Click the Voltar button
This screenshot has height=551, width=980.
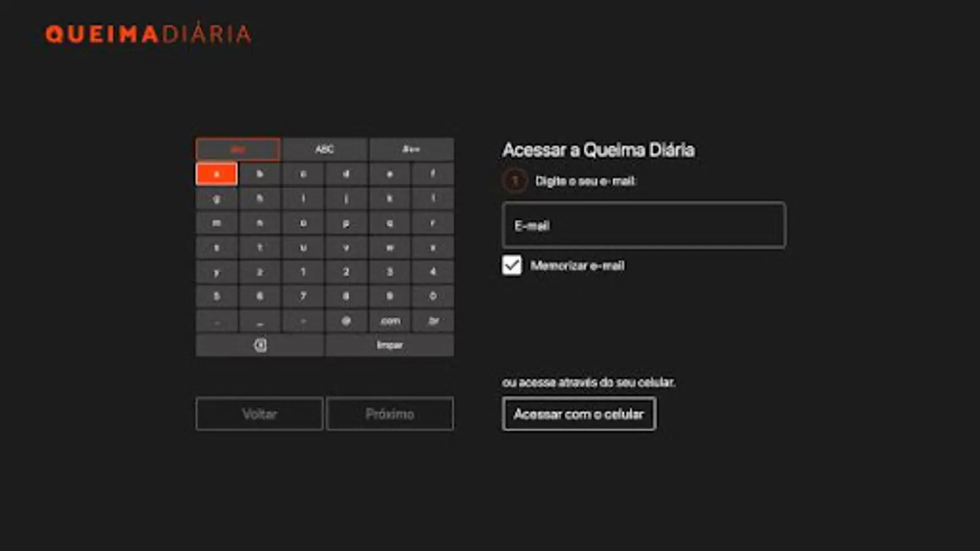click(x=259, y=414)
